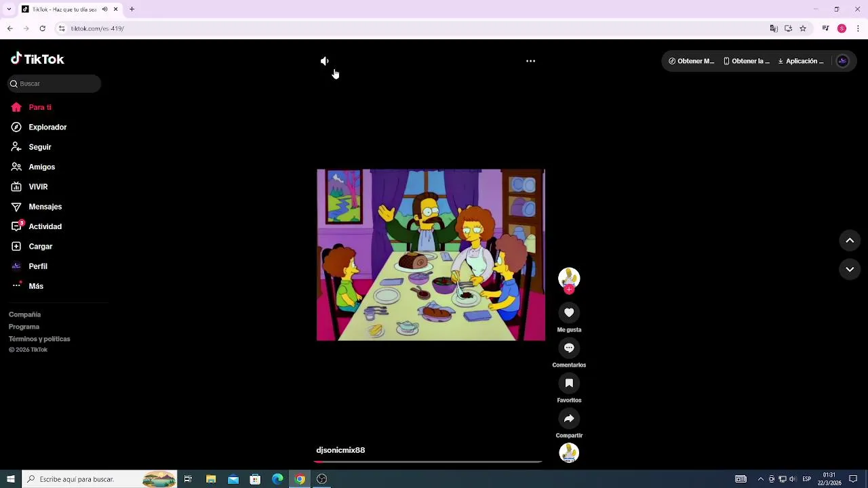The height and width of the screenshot is (488, 868).
Task: Close the TikTok browser tab
Action: tap(115, 9)
